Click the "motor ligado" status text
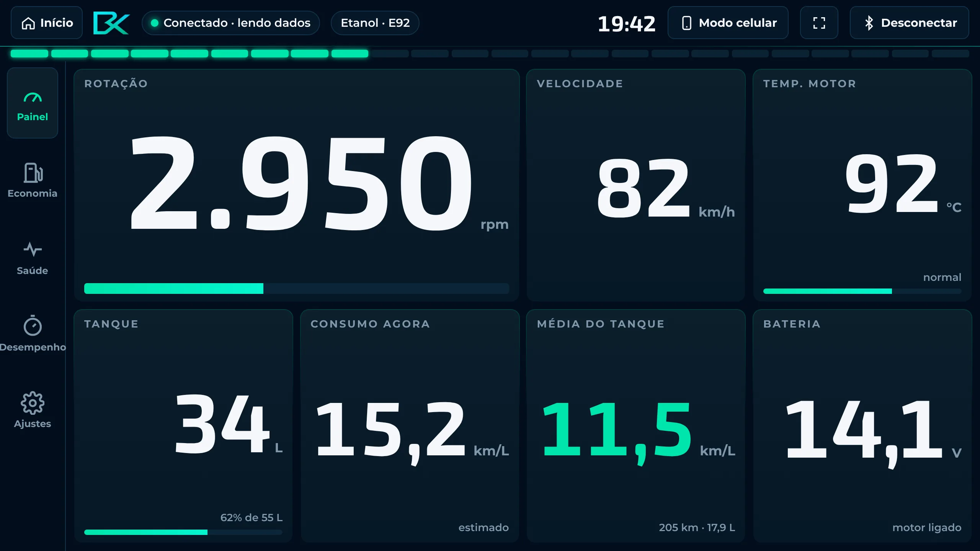This screenshot has height=551, width=980. (x=927, y=528)
